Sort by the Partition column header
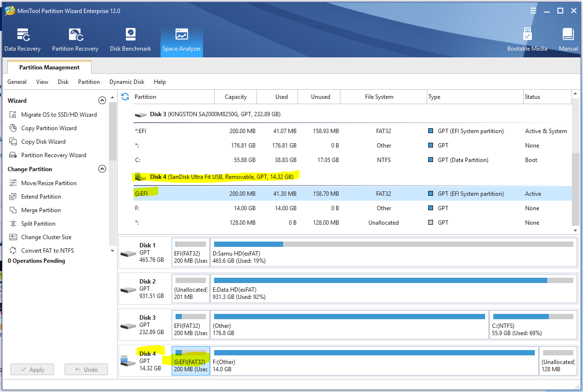583x392 pixels. pos(174,97)
